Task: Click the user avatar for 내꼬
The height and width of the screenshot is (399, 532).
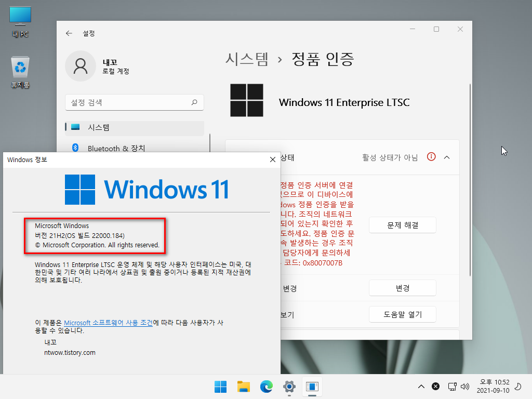Action: [81, 66]
